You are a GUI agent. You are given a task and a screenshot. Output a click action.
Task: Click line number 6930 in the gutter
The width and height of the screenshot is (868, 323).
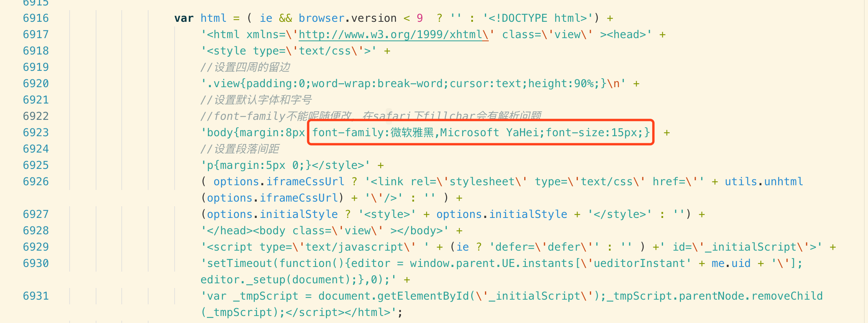tap(36, 263)
